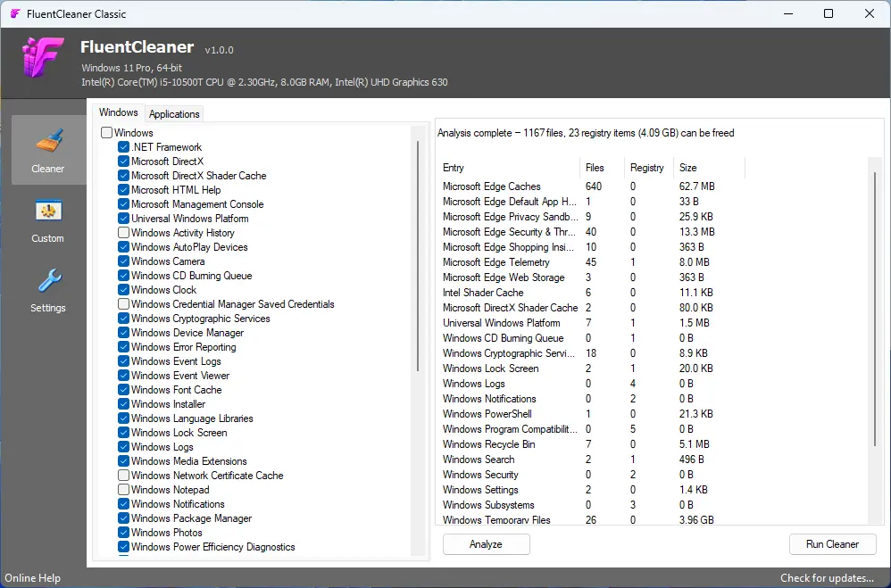Enable Windows Activity History checkbox

pos(123,232)
